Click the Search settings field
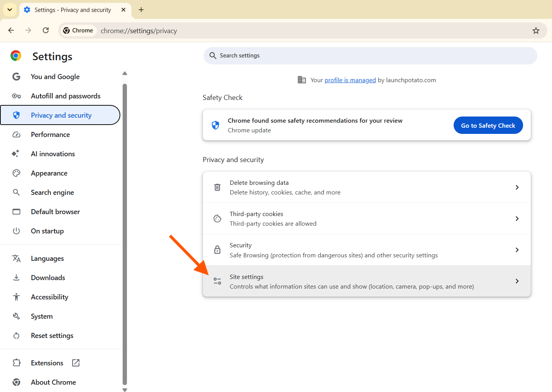Image resolution: width=552 pixels, height=392 pixels. pyautogui.click(x=370, y=56)
